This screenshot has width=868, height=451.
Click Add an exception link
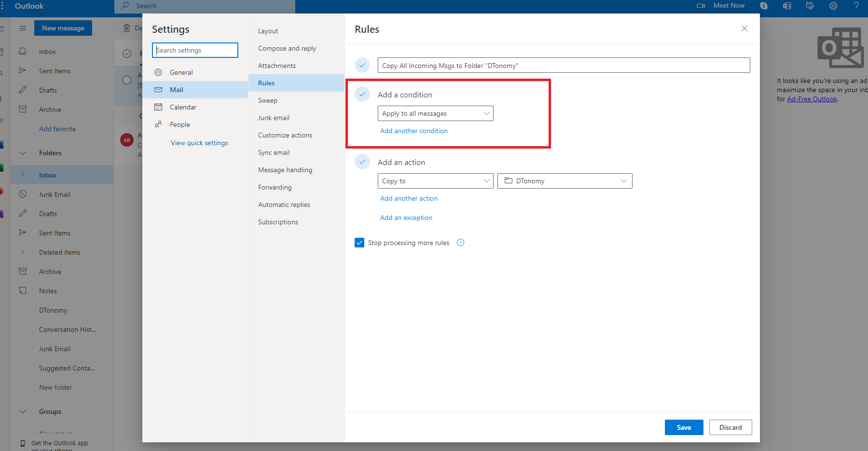coord(406,218)
